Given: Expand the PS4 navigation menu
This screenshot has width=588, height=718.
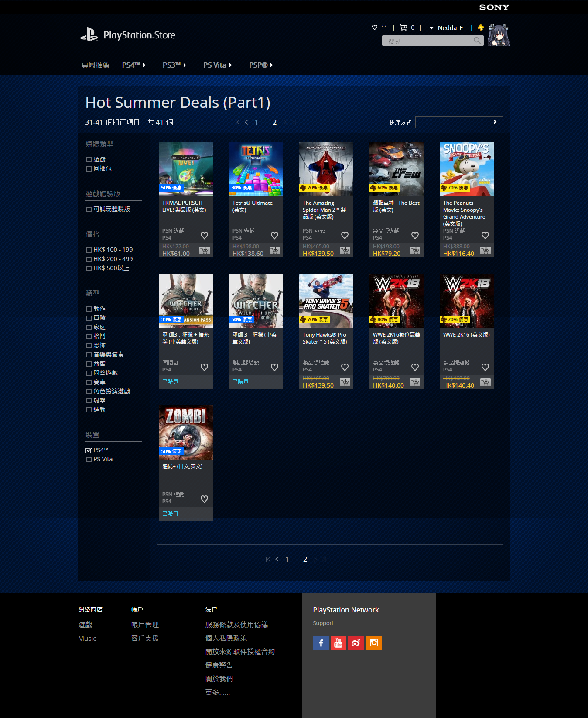Looking at the screenshot, I should (134, 65).
